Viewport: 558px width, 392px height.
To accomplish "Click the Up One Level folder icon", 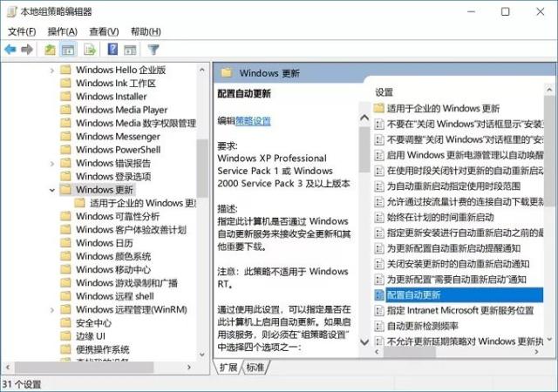I will [50, 50].
